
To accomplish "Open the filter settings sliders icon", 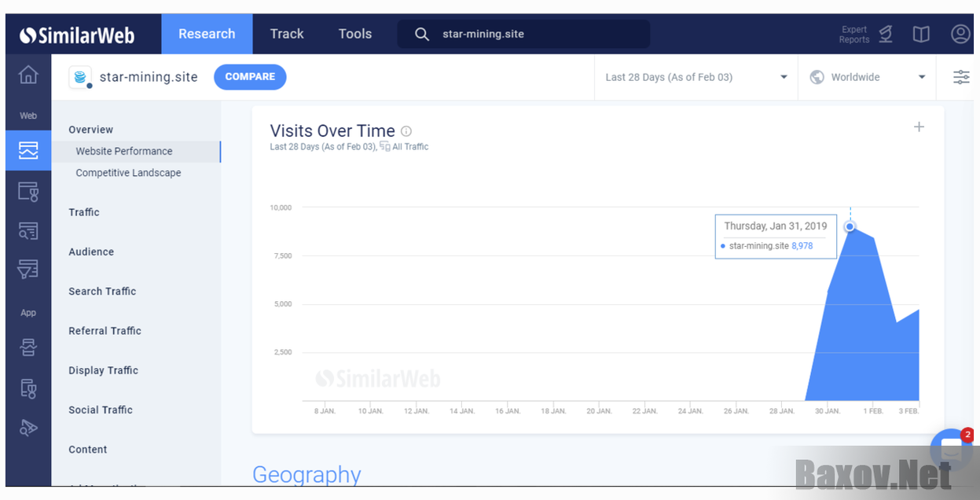I will tap(961, 77).
